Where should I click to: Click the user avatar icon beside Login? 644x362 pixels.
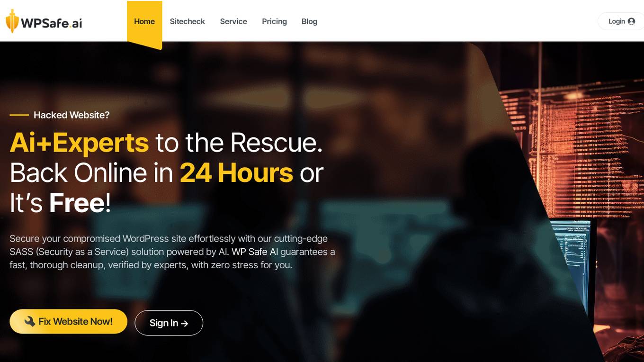click(x=631, y=21)
